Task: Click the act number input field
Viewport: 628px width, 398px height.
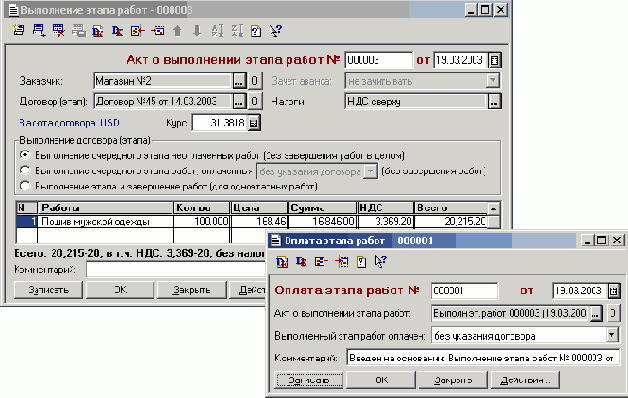Action: 378,60
